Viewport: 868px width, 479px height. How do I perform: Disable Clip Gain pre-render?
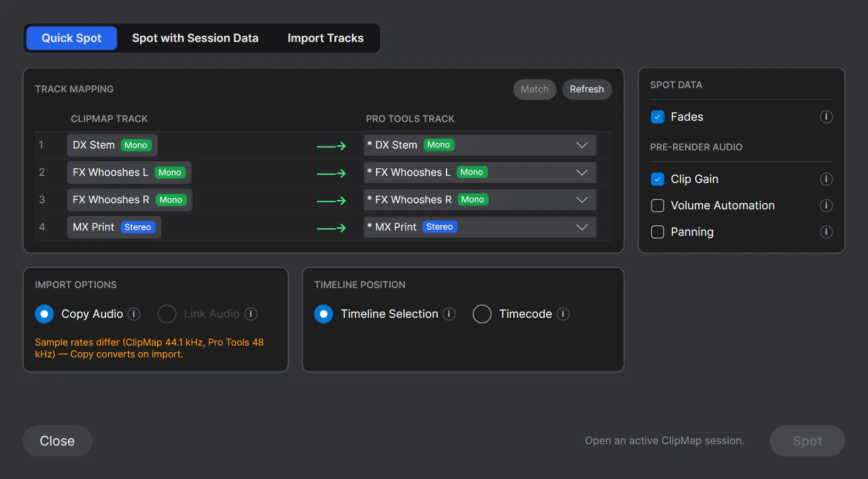658,179
